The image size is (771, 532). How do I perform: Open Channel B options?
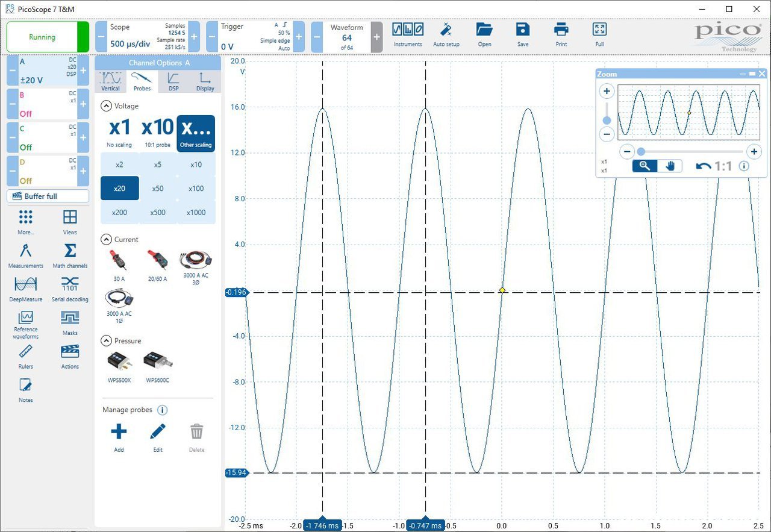pyautogui.click(x=48, y=104)
